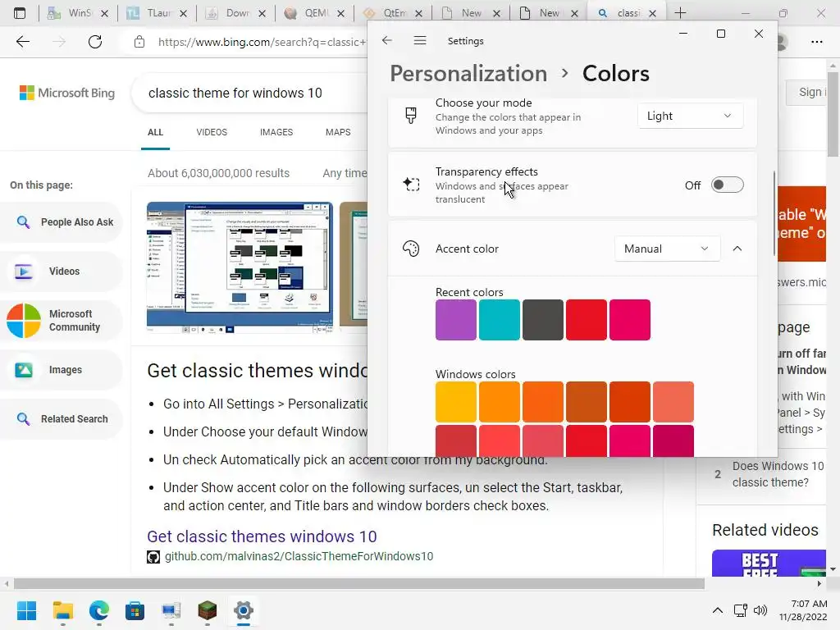This screenshot has height=630, width=840.
Task: Click the Microsoft Bing logo
Action: point(67,93)
